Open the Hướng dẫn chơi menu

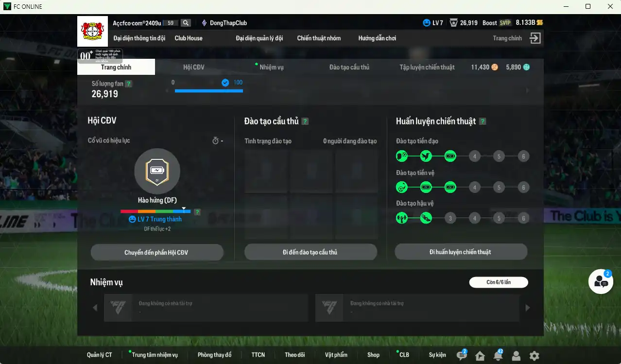coord(377,38)
